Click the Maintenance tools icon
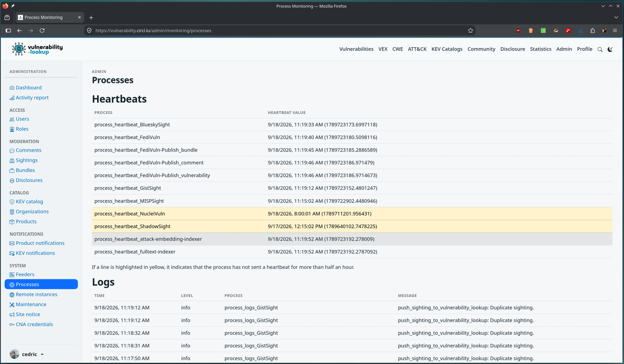The height and width of the screenshot is (364, 624). [12, 305]
